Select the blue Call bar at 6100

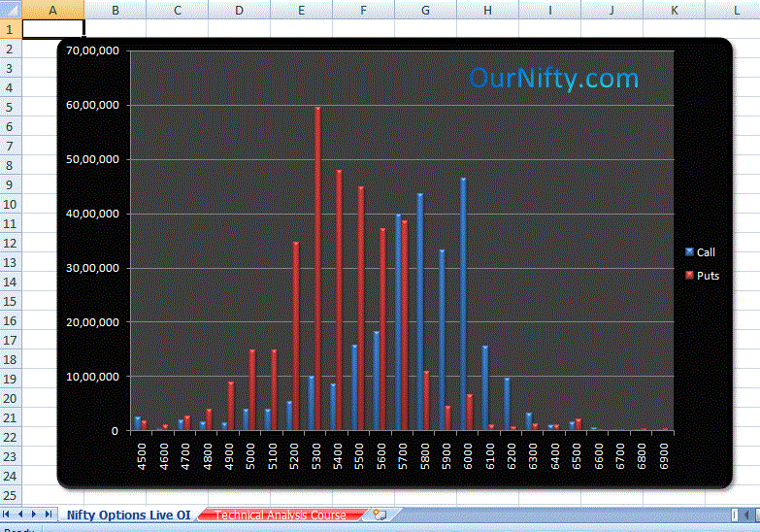(x=485, y=388)
